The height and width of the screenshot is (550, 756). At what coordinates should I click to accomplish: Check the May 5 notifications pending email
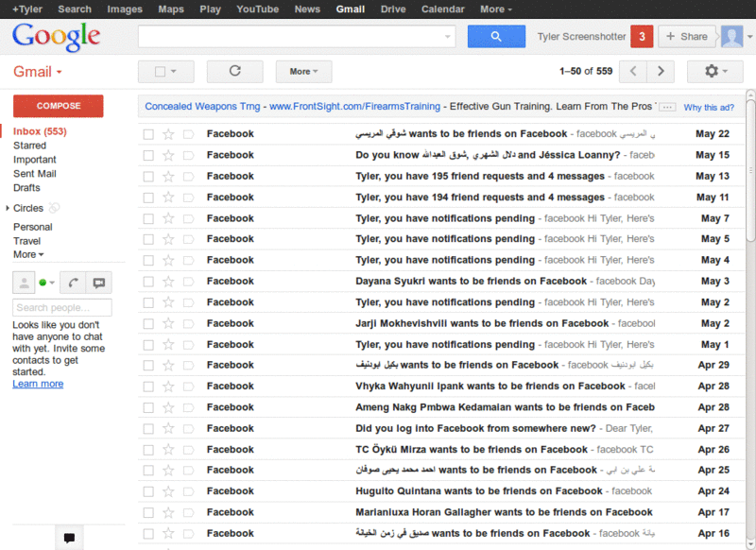[148, 239]
